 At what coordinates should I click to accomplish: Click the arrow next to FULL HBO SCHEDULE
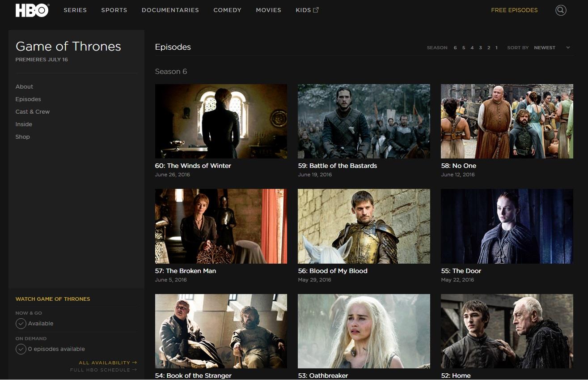tap(135, 370)
